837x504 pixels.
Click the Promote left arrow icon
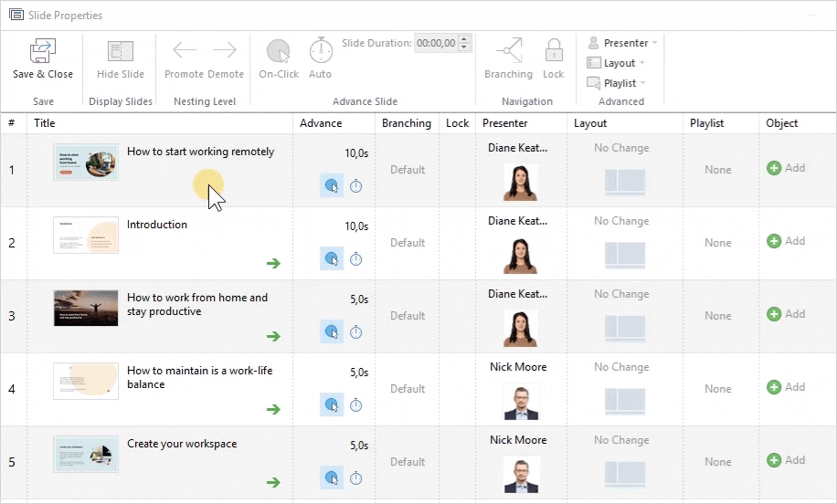[x=185, y=50]
